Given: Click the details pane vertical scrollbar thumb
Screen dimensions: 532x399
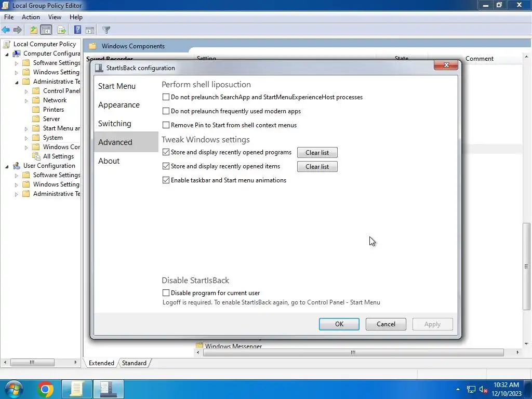Looking at the screenshot, I should pos(526,267).
